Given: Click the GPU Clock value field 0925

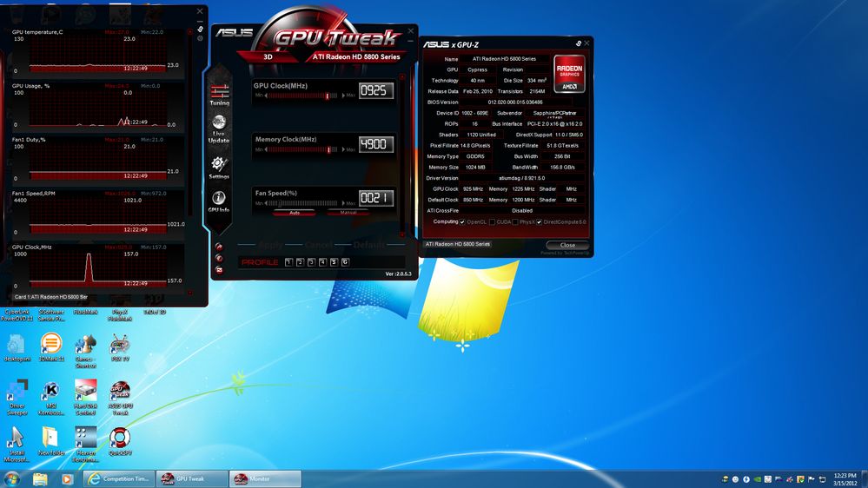Looking at the screenshot, I should click(376, 90).
